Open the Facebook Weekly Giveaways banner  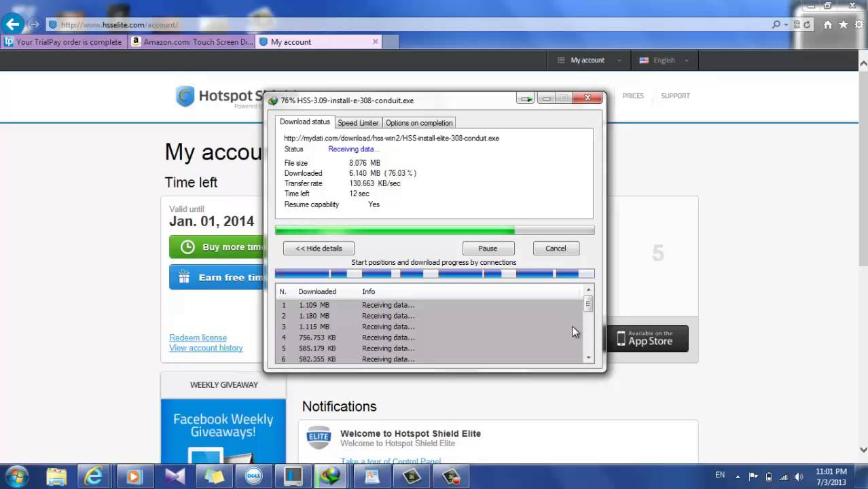pyautogui.click(x=223, y=431)
